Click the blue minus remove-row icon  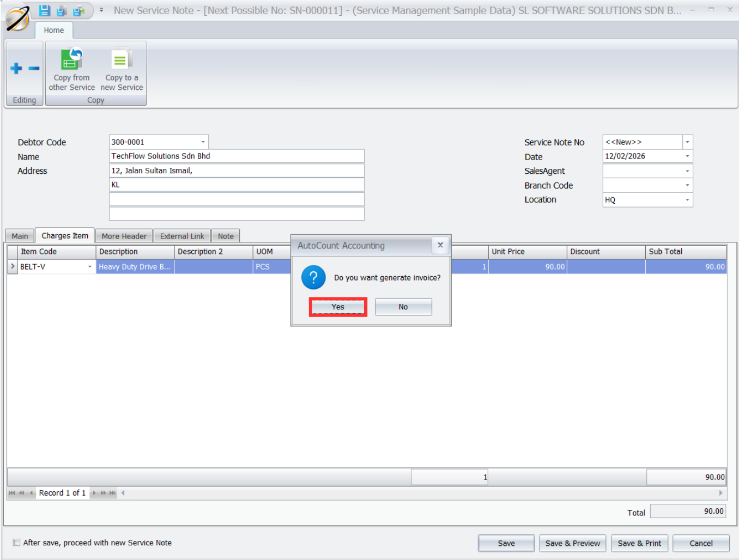click(x=34, y=68)
